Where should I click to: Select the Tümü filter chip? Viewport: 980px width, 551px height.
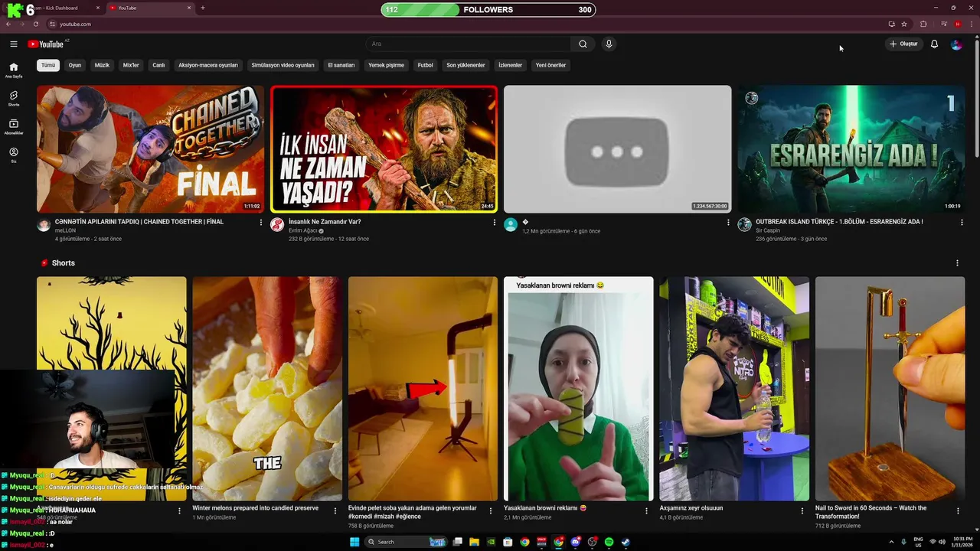click(48, 65)
